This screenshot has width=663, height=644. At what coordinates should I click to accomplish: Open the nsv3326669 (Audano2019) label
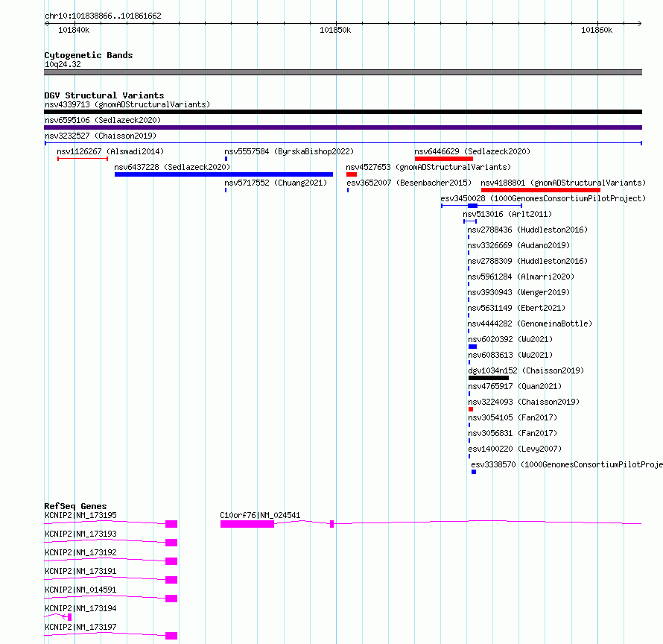click(x=518, y=245)
